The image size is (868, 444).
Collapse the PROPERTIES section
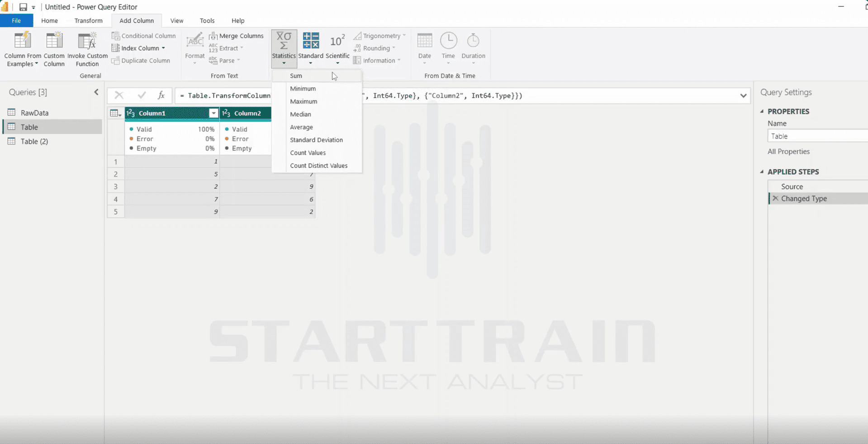click(762, 111)
